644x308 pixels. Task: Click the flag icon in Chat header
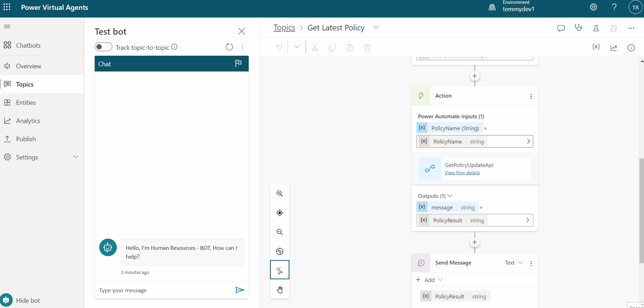239,63
